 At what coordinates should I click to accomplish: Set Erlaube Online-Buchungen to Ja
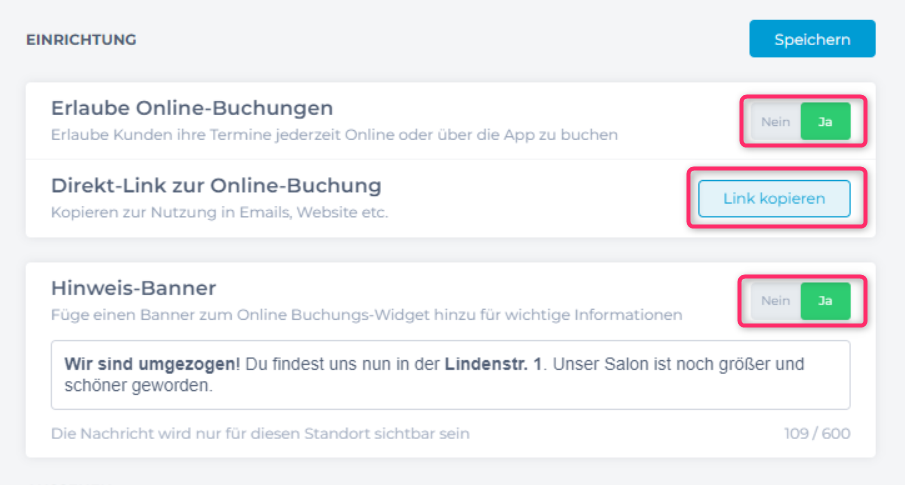[825, 122]
